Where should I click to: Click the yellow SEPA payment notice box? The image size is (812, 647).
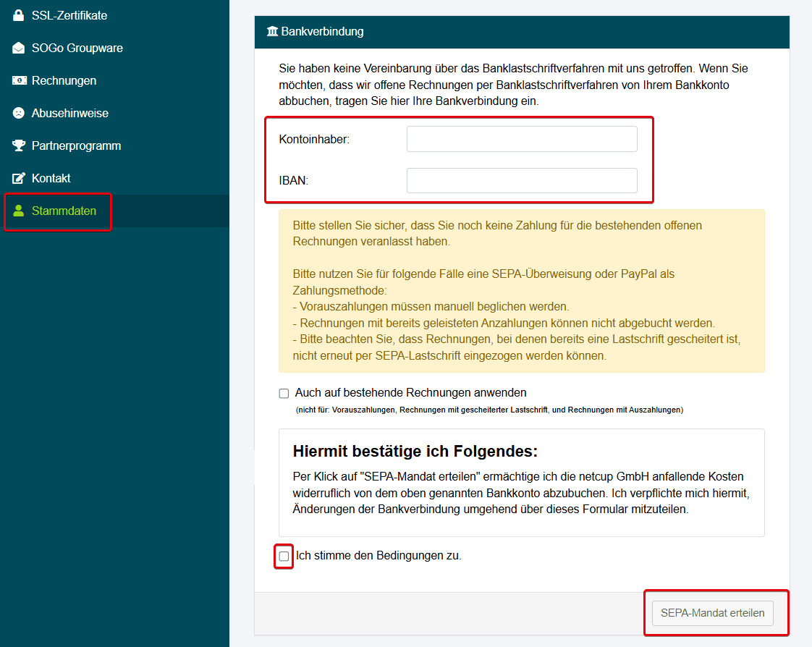(x=521, y=291)
